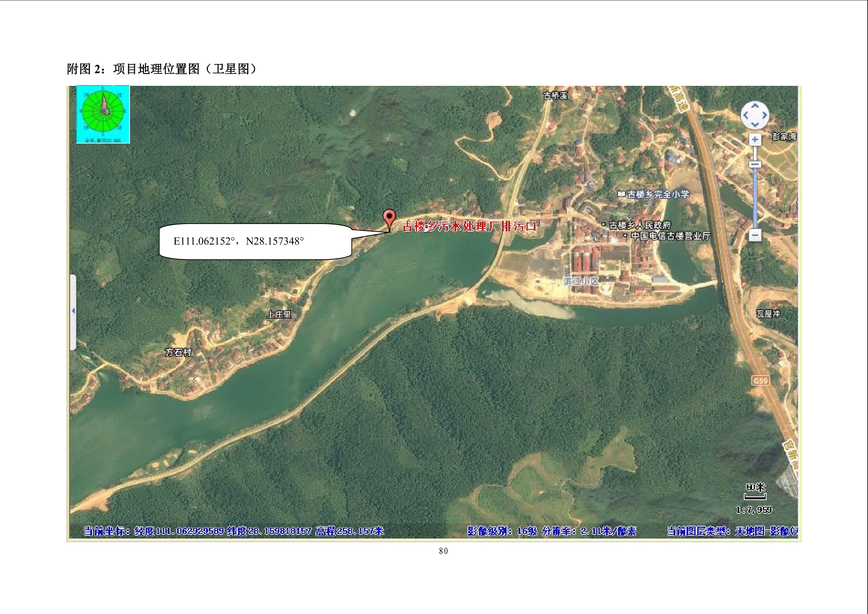Click the red sewage outlet location pin
The width and height of the screenshot is (868, 614).
(389, 217)
